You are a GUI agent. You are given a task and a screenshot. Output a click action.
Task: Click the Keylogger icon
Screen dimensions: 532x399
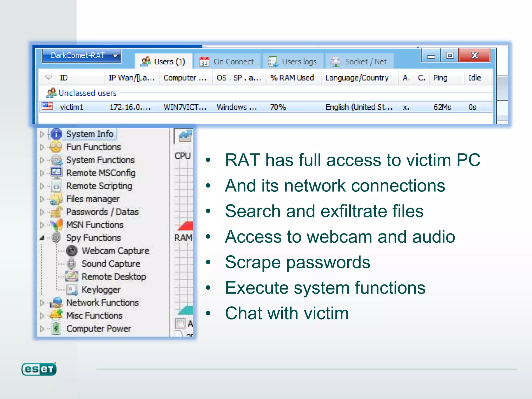click(72, 290)
